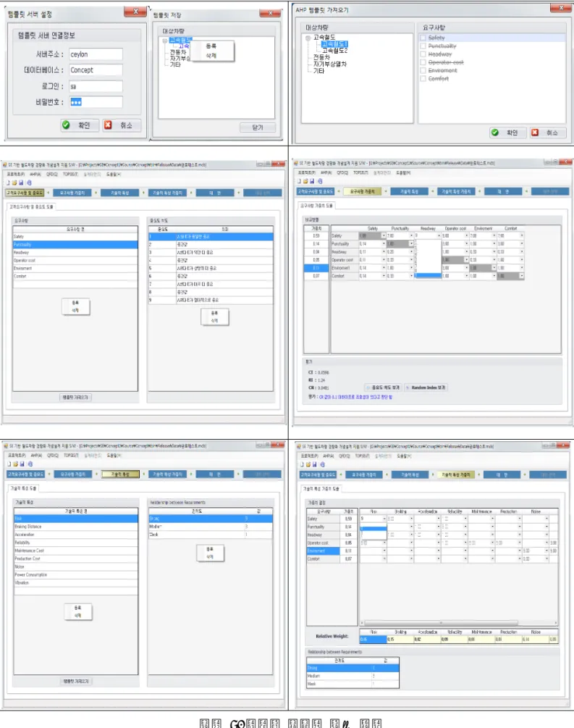Open Comfort row's Noise dropdown in 기술적 특성 가중치 grid

547,558
